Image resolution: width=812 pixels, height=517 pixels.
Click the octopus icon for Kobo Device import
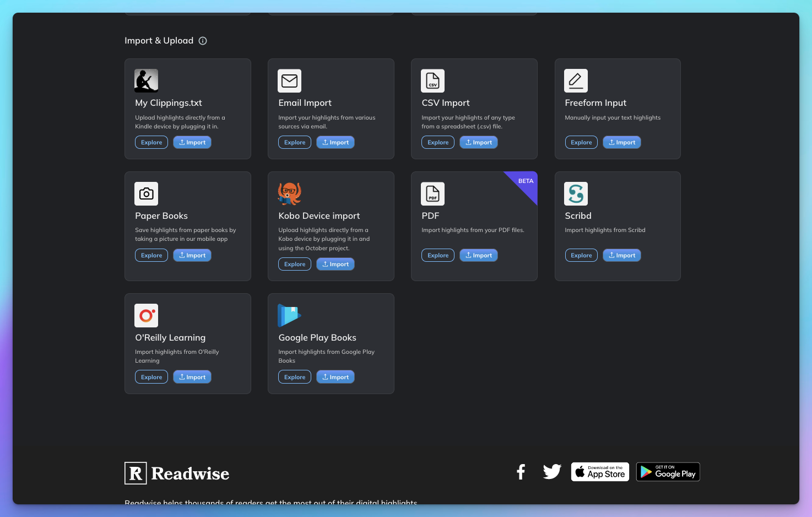(x=289, y=193)
